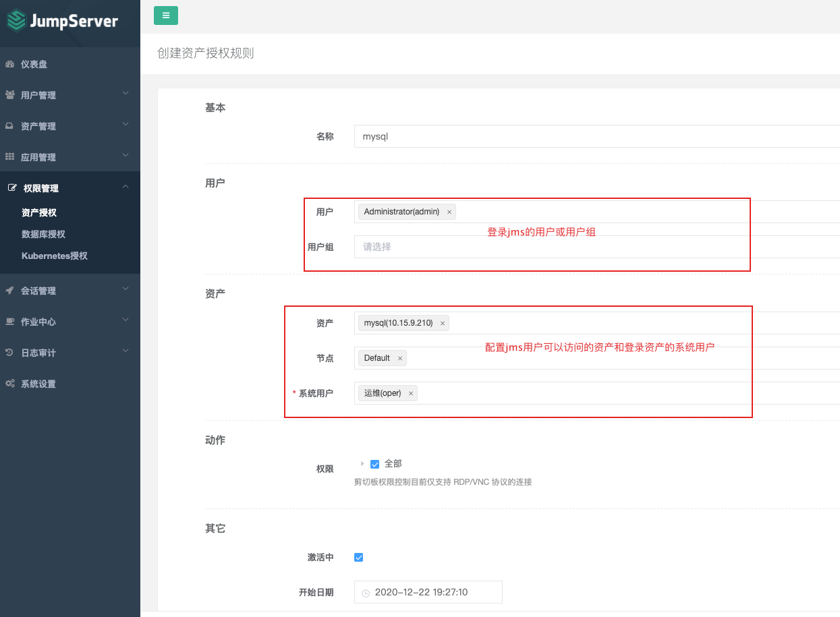
Task: Click the edit icon beside 权限管理
Action: tap(11, 188)
